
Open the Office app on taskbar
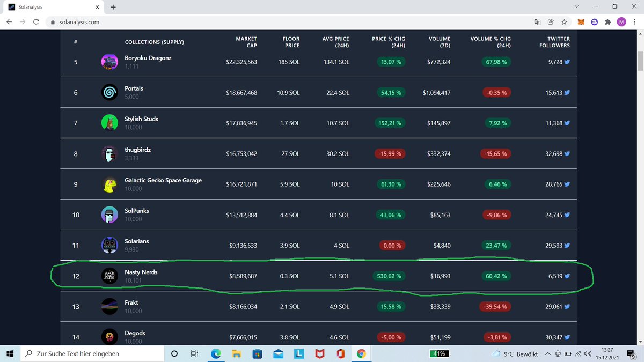tap(341, 354)
